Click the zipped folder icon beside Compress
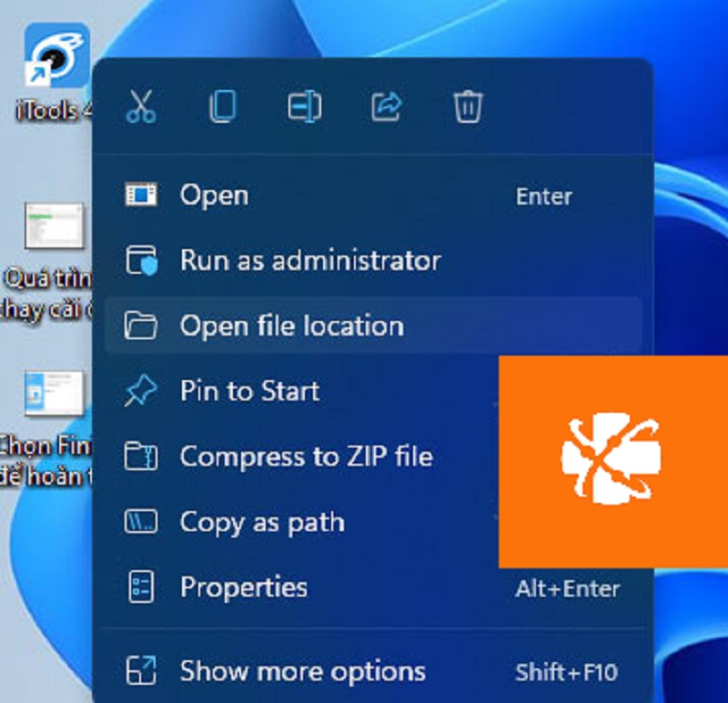The width and height of the screenshot is (728, 703). 141,457
